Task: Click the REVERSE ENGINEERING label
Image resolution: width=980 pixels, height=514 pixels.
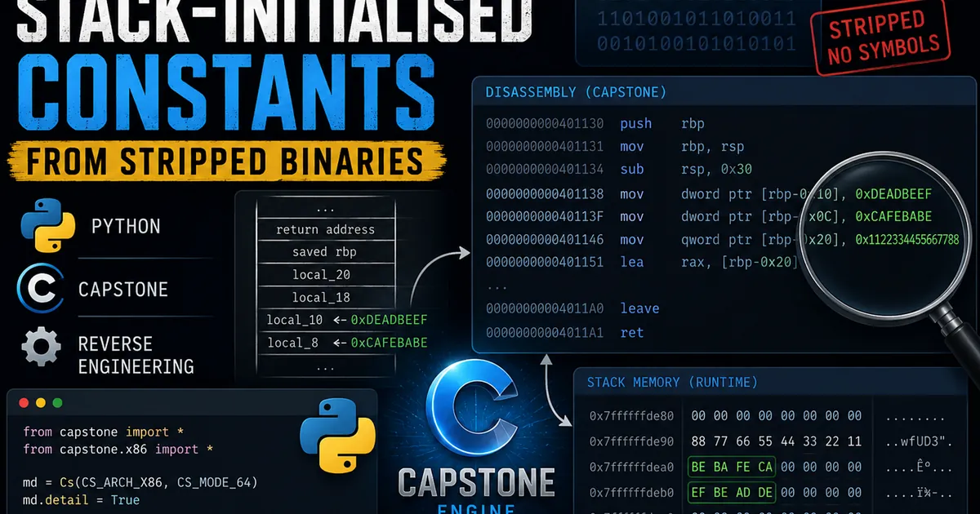Action: 136,354
